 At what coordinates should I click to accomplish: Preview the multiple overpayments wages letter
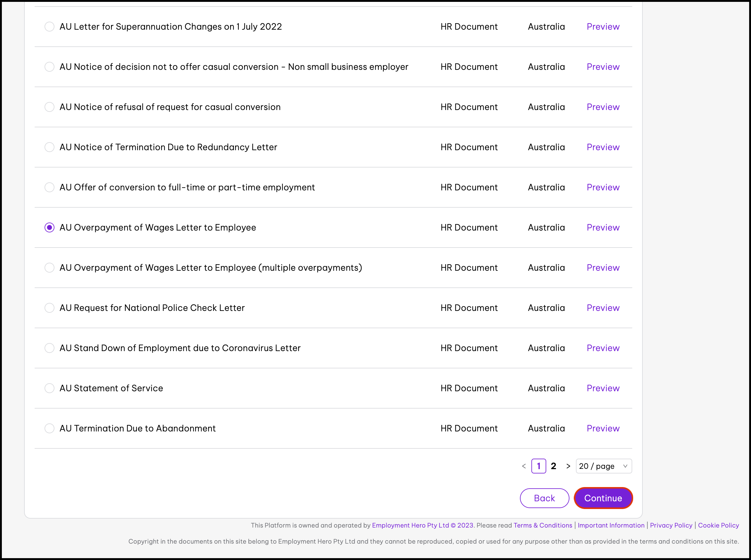pos(603,268)
